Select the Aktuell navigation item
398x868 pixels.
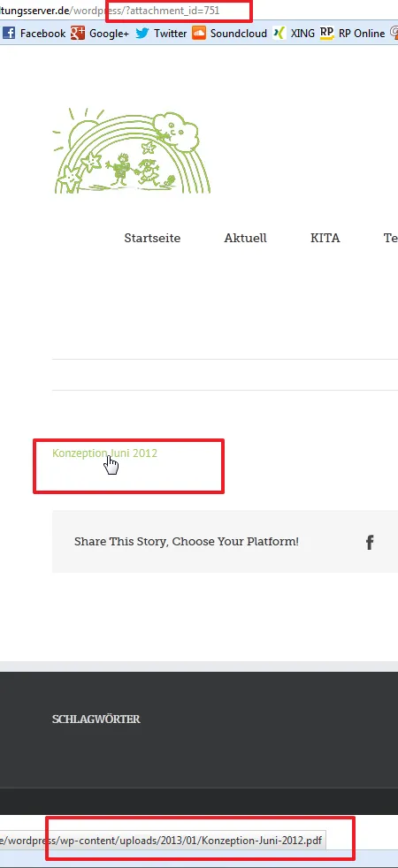(245, 238)
